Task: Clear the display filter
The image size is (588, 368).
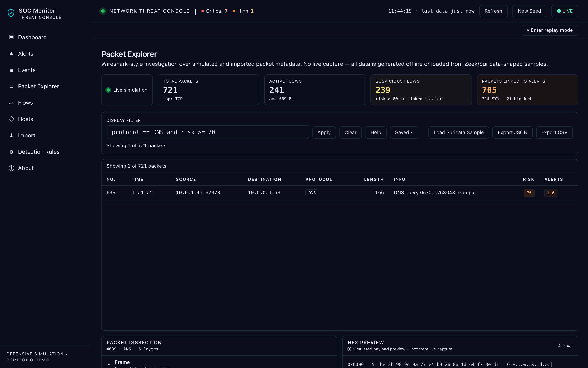Action: 350,132
